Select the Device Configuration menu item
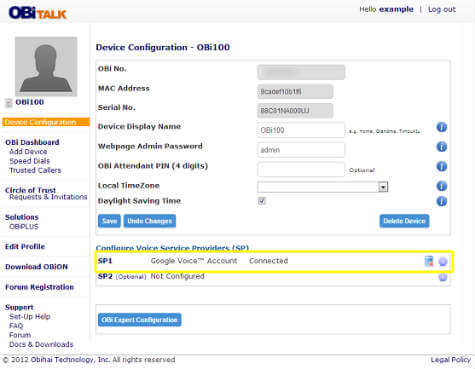The height and width of the screenshot is (369, 475). click(x=46, y=122)
